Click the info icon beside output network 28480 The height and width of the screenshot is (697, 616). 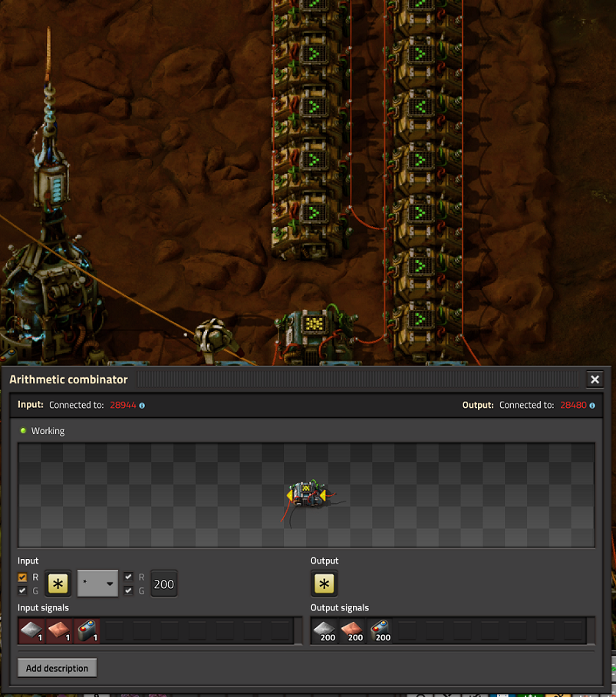(x=592, y=406)
